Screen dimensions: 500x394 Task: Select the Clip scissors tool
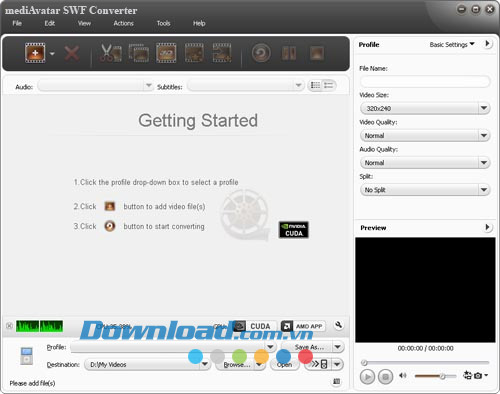pyautogui.click(x=111, y=53)
